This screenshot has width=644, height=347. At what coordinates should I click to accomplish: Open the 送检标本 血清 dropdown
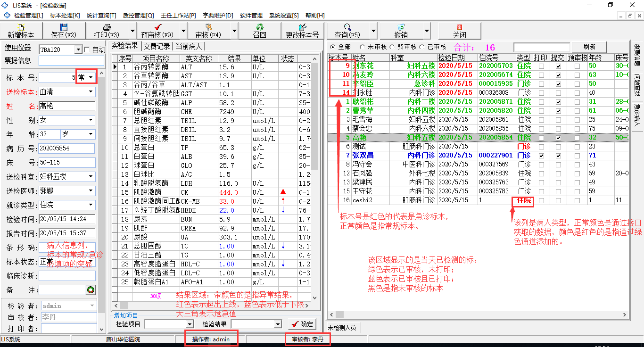tap(91, 92)
